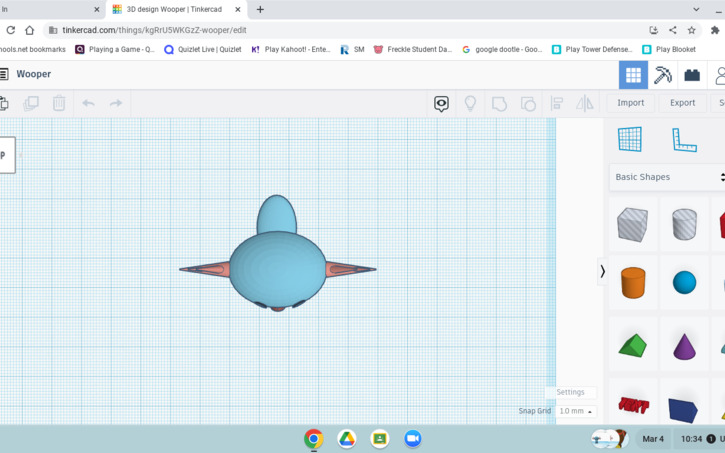
Task: Select the Workplane tool
Action: pyautogui.click(x=630, y=139)
